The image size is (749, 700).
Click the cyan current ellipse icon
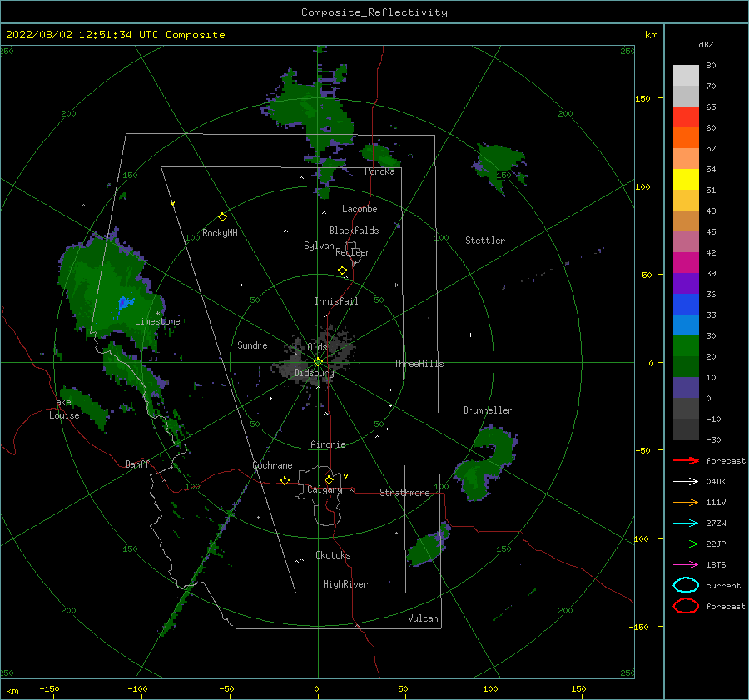pos(686,585)
